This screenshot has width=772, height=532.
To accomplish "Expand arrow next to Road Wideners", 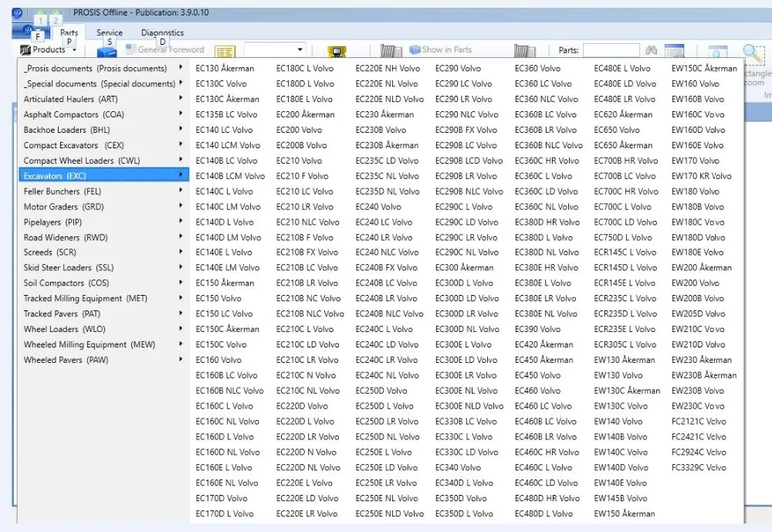I will (181, 236).
